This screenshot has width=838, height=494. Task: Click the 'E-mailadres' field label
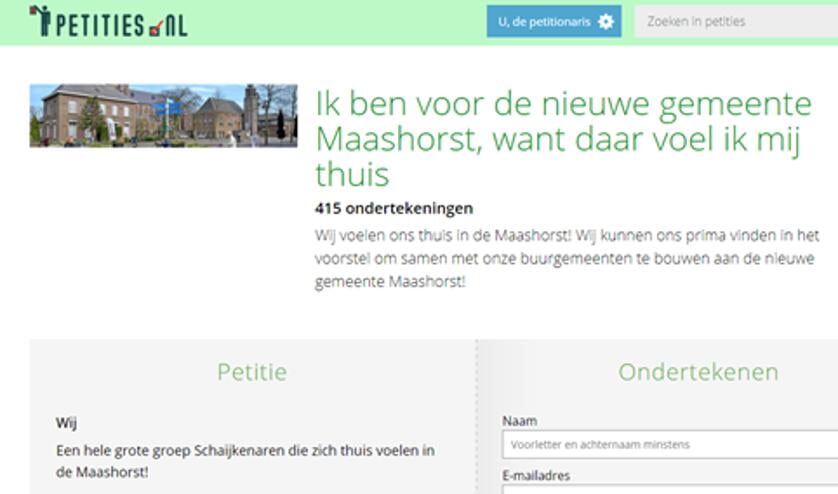(x=536, y=475)
